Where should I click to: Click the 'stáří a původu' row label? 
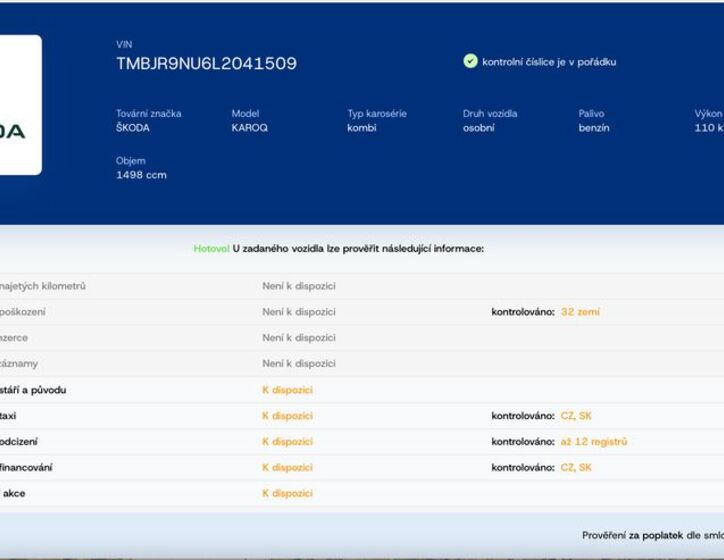coord(33,390)
